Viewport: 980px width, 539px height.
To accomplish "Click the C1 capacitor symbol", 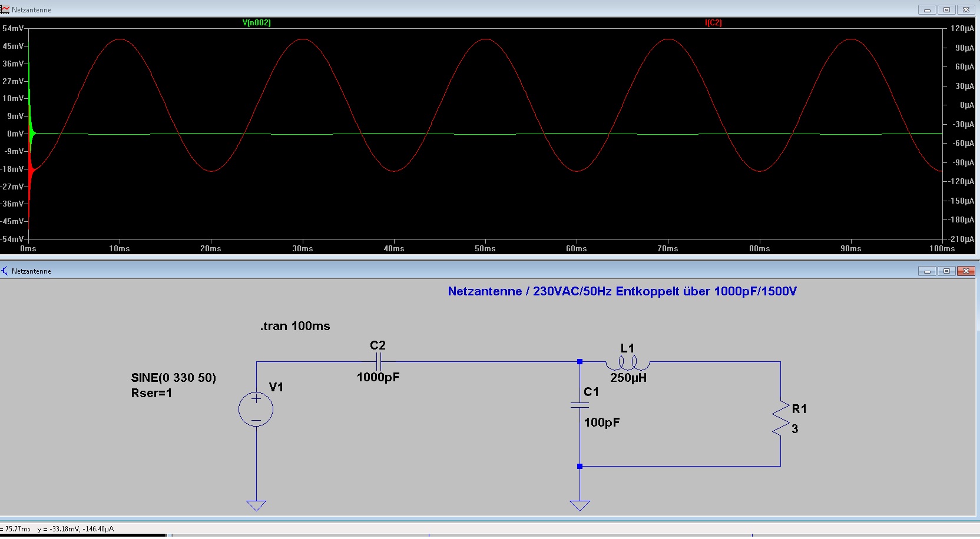I will (580, 405).
